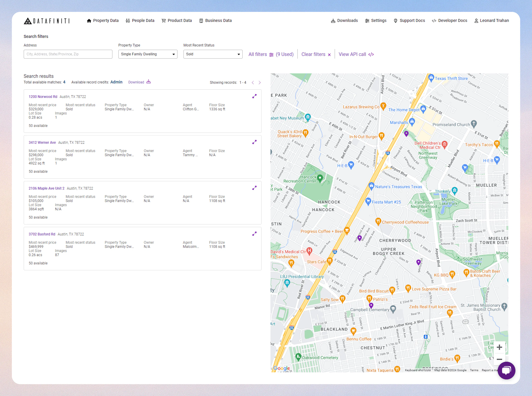Viewport: 532px width, 396px height.
Task: Open the Terms link on the map
Action: click(x=474, y=370)
